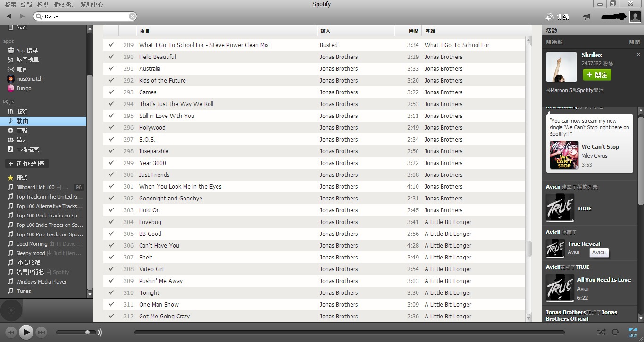
Task: Launch the Tunigo app icon
Action: pyautogui.click(x=11, y=88)
